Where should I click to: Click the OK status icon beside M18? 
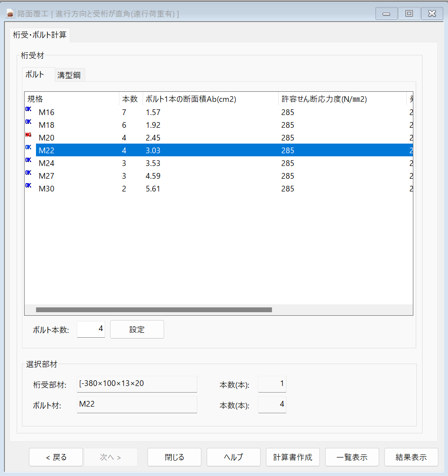pos(29,122)
